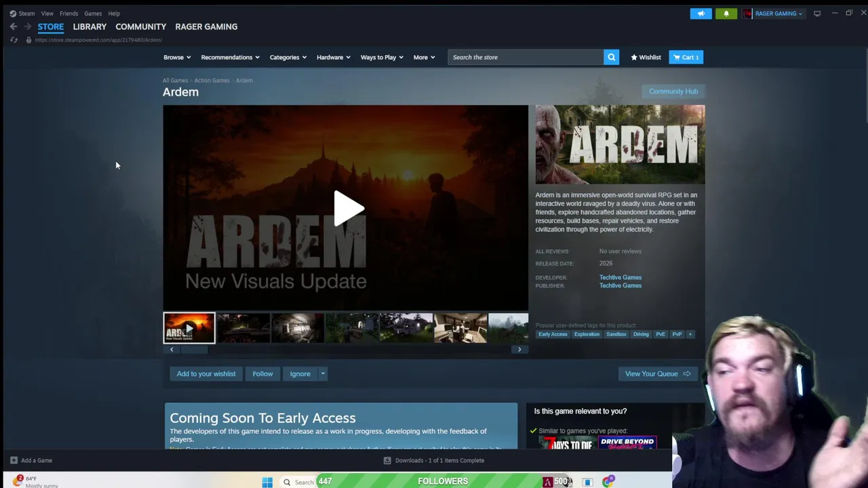This screenshot has height=488, width=868.
Task: Reload the page with the refresh icon
Action: click(x=14, y=40)
